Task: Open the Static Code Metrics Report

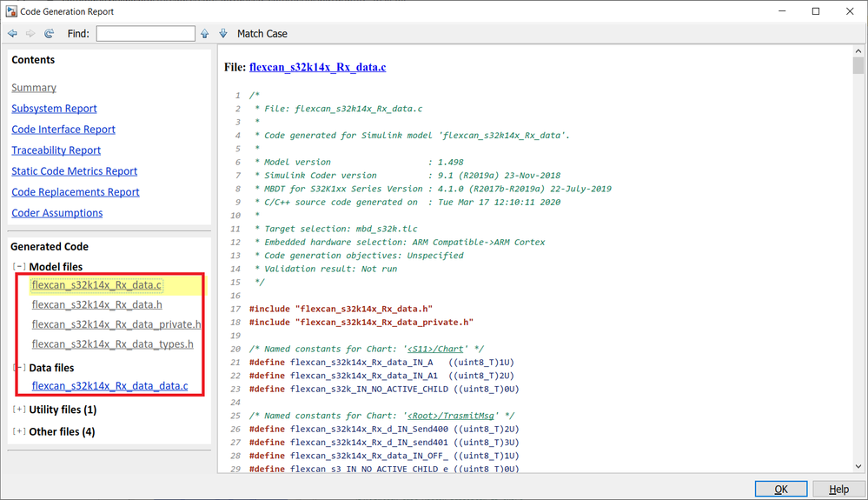Action: [x=74, y=171]
